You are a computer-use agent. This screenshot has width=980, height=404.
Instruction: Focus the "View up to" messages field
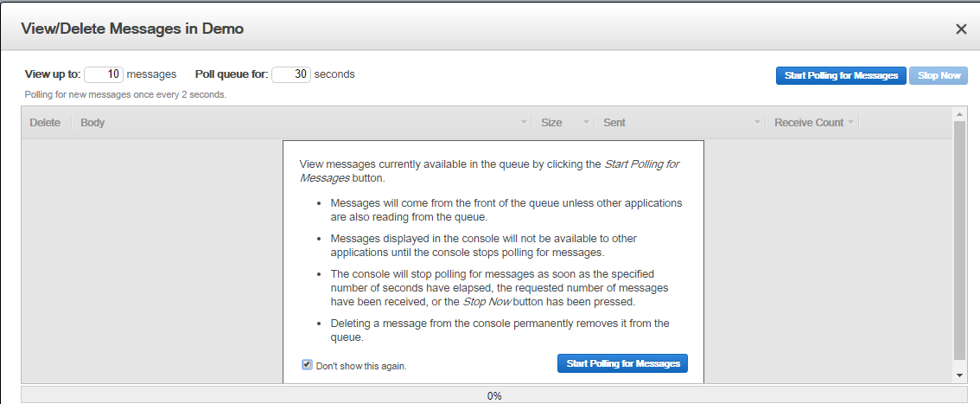(x=104, y=74)
